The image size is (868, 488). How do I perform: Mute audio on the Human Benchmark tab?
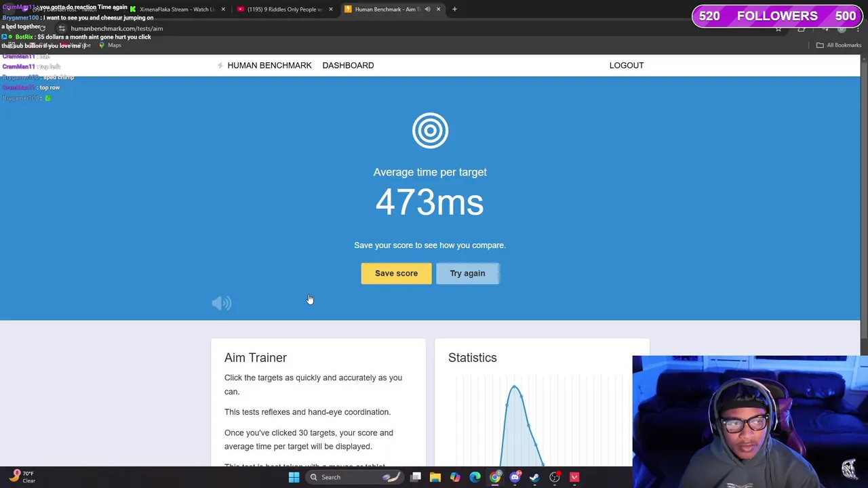[427, 9]
